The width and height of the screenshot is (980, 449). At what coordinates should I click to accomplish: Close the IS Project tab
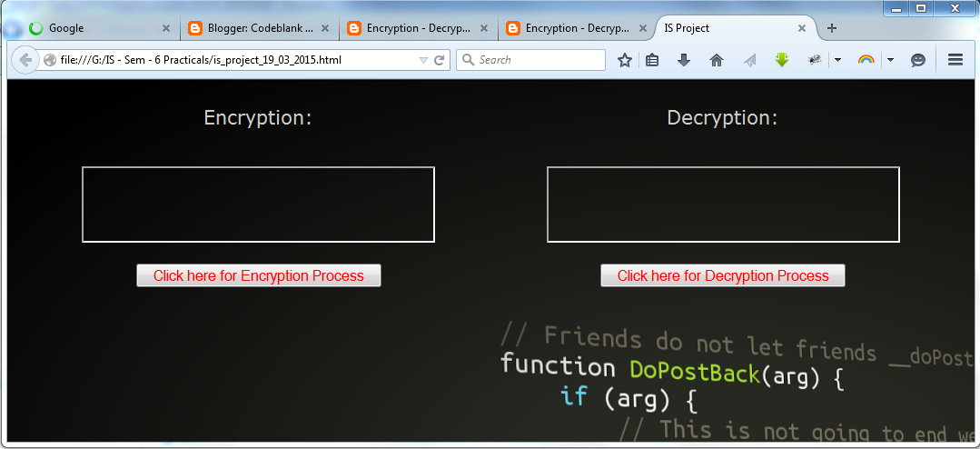point(802,28)
